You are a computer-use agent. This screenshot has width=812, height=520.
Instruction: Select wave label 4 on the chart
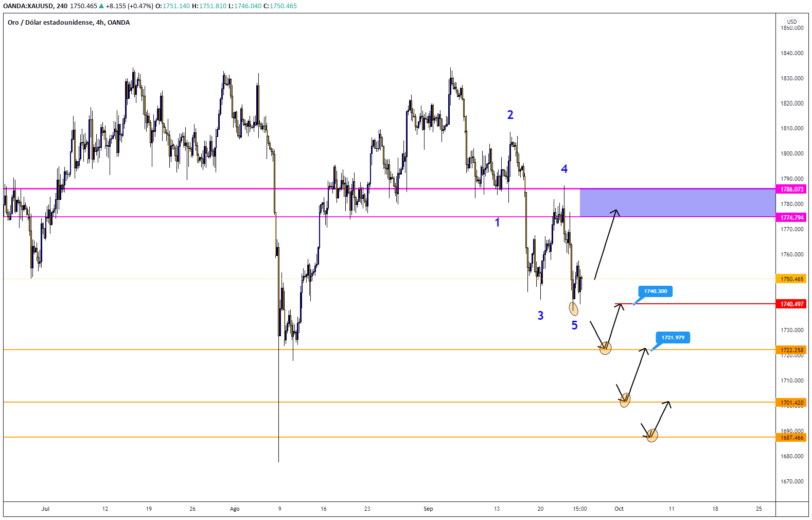tap(564, 169)
